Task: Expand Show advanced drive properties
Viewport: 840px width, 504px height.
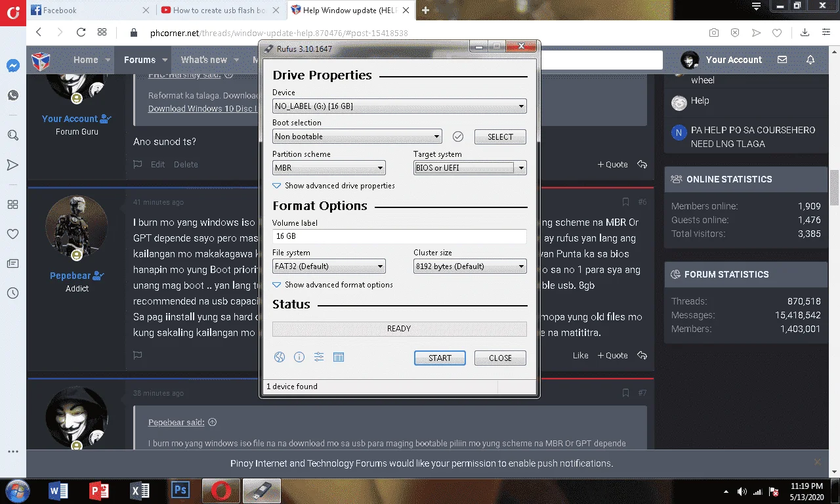Action: click(x=333, y=186)
